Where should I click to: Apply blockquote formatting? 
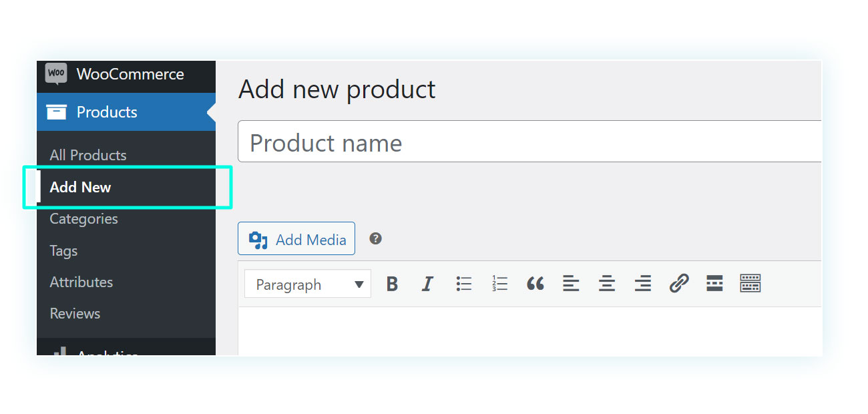(535, 284)
